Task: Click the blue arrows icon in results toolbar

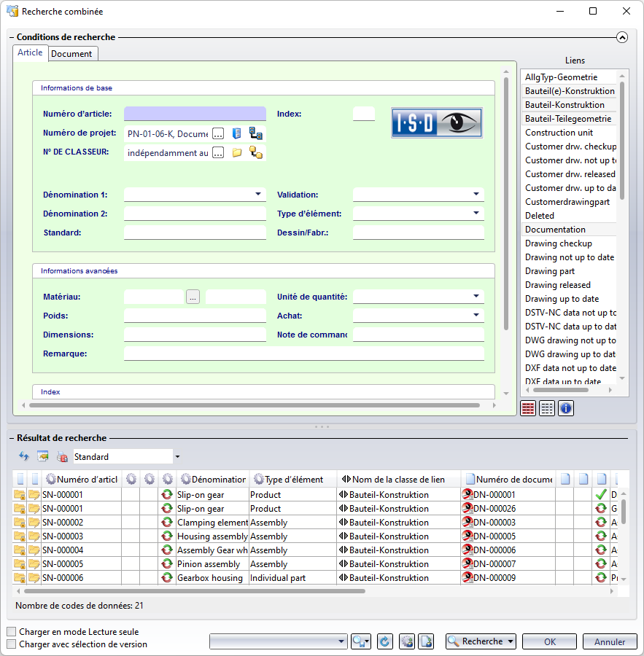Action: 24,456
